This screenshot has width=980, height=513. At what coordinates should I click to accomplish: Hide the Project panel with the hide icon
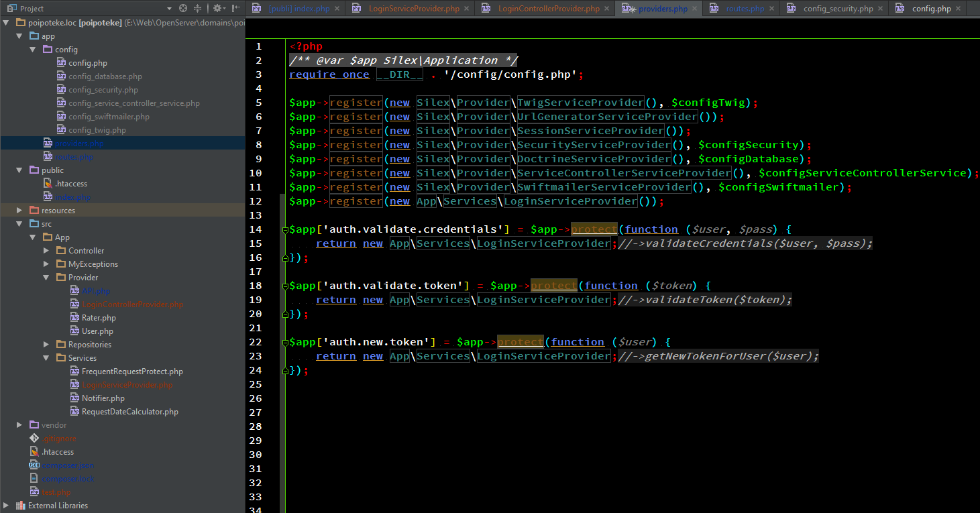tap(235, 9)
